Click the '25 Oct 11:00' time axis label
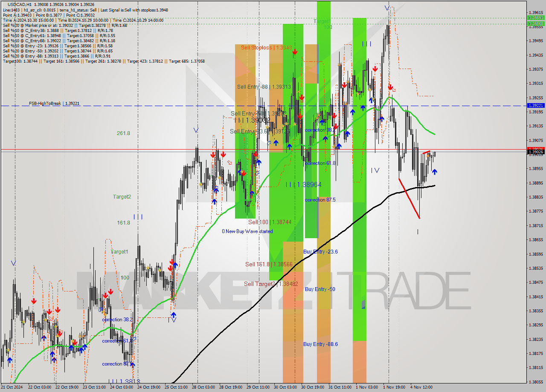Viewport: 546px width, 392px height. pos(176,387)
